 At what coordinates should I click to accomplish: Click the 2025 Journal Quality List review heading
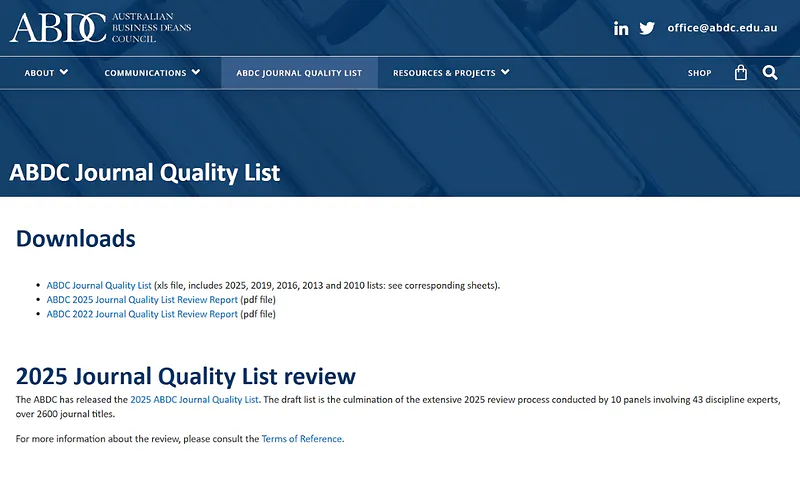click(x=186, y=376)
